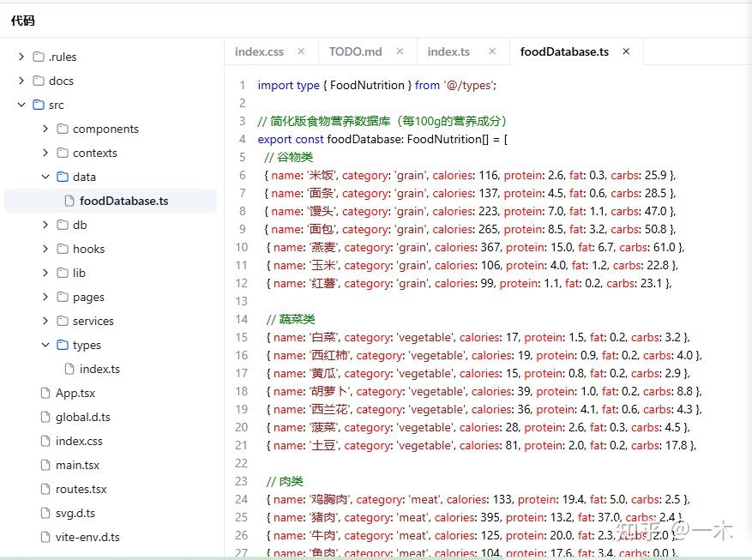The height and width of the screenshot is (560, 752).
Task: Open index.ts under types folder
Action: click(99, 369)
